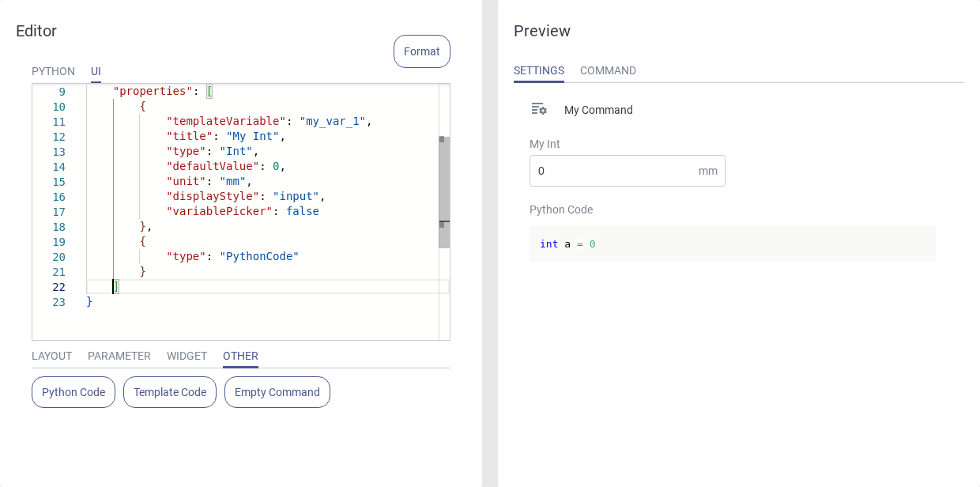This screenshot has width=980, height=487.
Task: Select the OTHER snippets tab
Action: coord(240,356)
